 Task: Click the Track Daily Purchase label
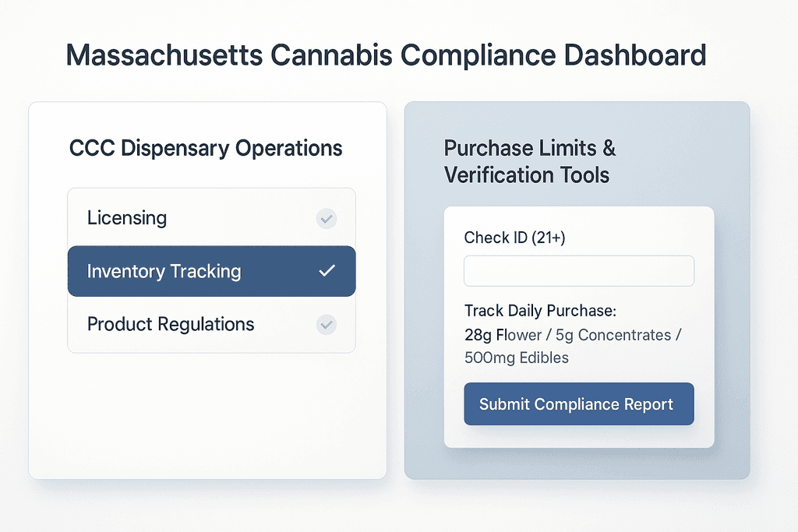click(540, 311)
